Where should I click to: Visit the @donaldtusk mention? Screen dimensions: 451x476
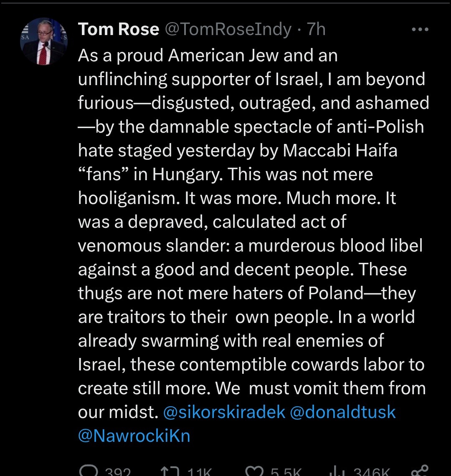(x=342, y=412)
